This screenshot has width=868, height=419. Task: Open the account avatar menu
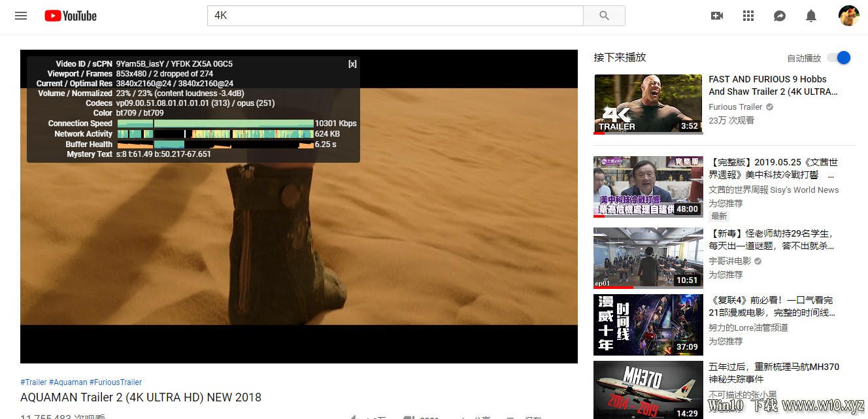point(848,16)
